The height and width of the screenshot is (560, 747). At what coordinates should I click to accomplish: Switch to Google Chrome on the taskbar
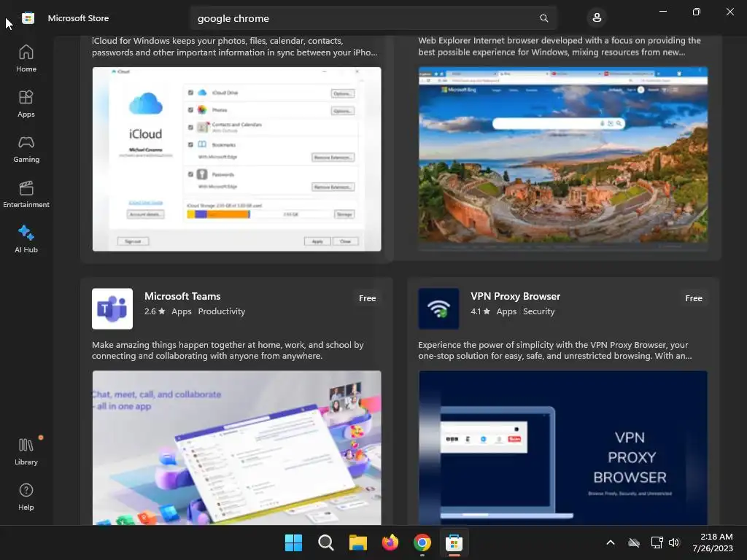coord(422,542)
